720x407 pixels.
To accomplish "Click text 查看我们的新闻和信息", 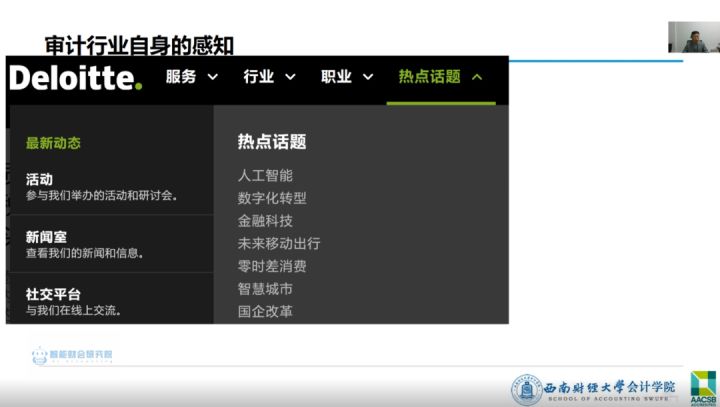I will (84, 253).
